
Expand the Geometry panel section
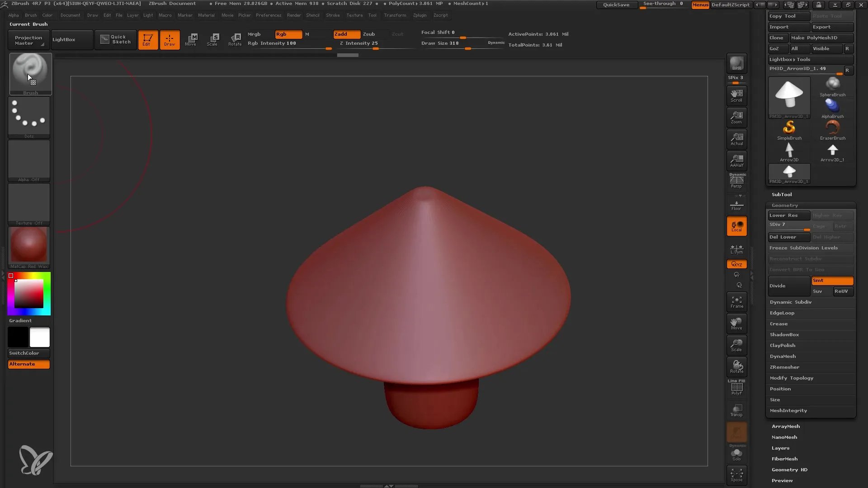click(x=784, y=204)
